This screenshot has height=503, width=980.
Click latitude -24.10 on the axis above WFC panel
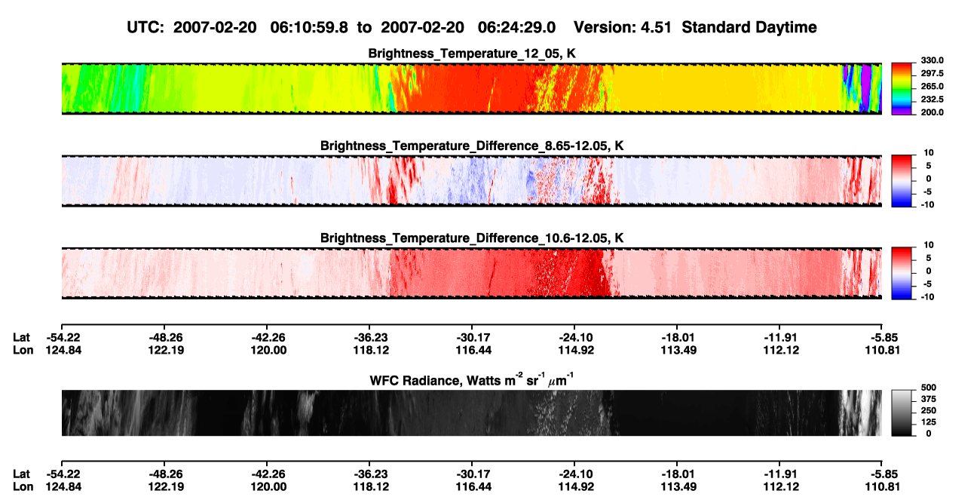click(574, 338)
